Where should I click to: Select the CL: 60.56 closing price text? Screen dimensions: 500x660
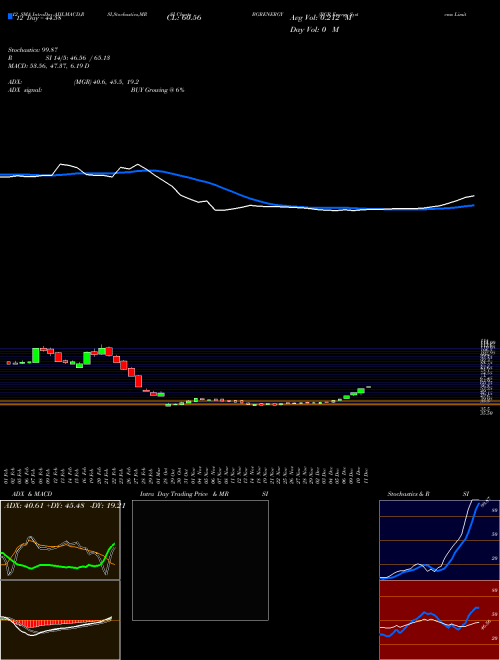click(184, 18)
